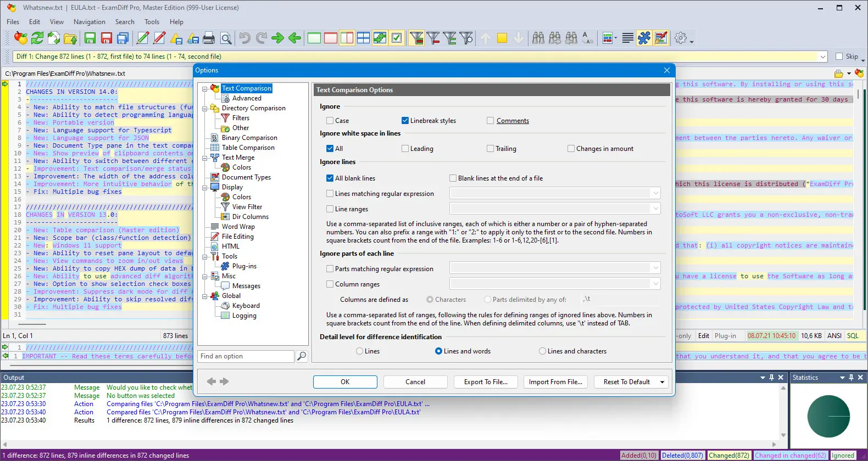
Task: Click the Options gear icon in toolbar
Action: 681,38
